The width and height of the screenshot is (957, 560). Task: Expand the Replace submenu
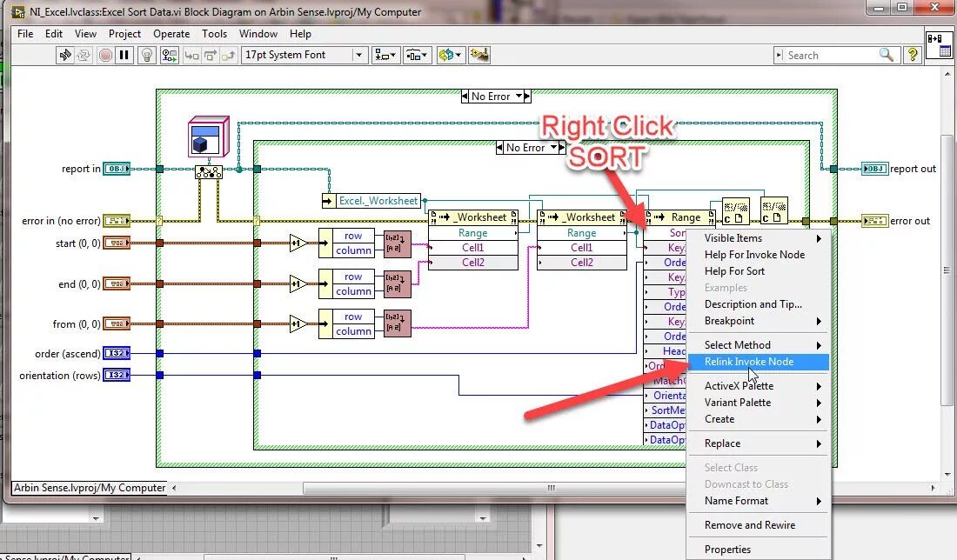click(758, 443)
